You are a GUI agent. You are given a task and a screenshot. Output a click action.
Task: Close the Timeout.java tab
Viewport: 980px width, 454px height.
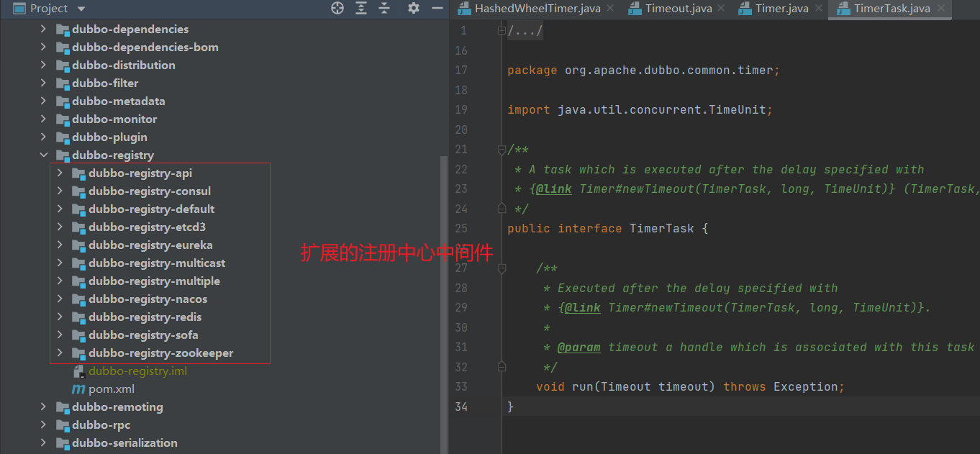[x=722, y=8]
